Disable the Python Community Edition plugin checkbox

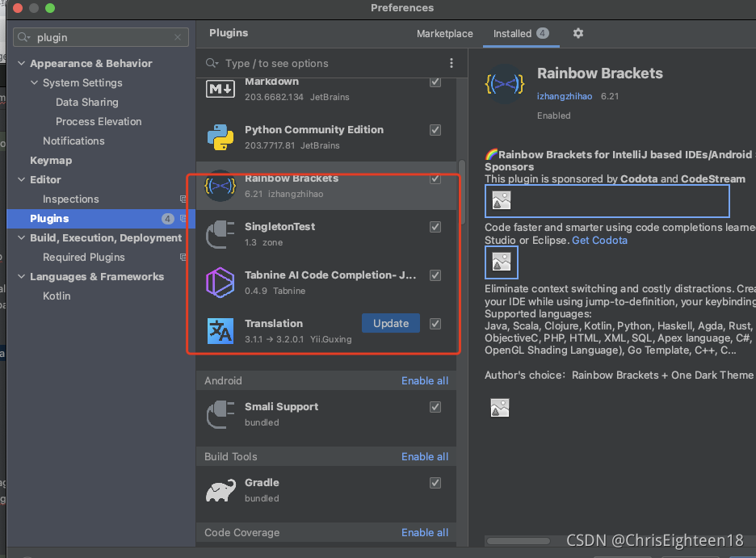(x=435, y=130)
